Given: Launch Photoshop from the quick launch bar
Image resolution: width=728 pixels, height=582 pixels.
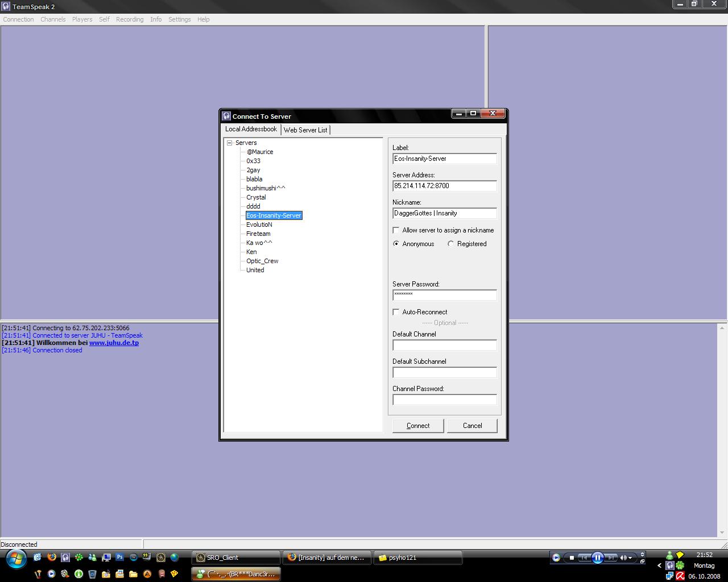Looking at the screenshot, I should (x=119, y=558).
